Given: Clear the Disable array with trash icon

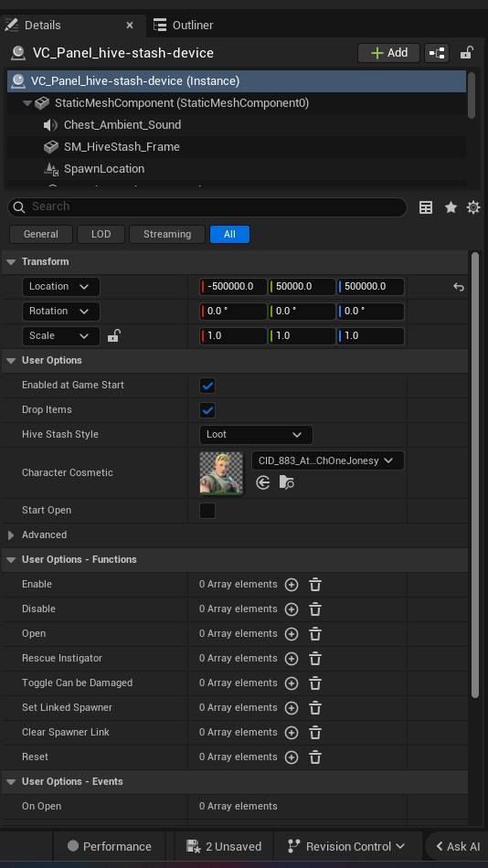Looking at the screenshot, I should pyautogui.click(x=315, y=609).
